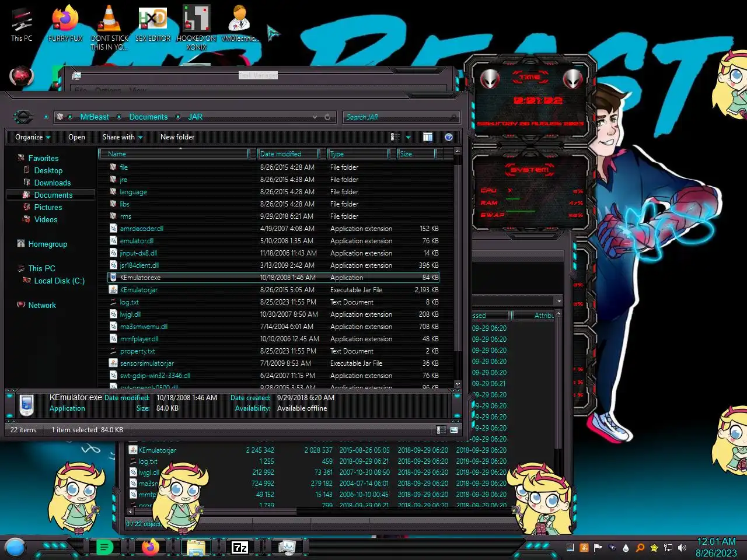
Task: Click the network tray icon
Action: (668, 548)
